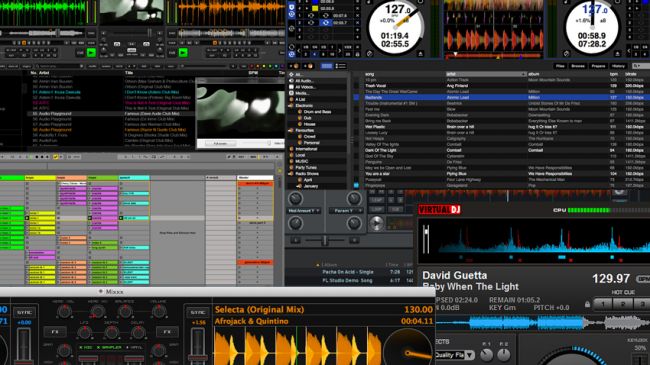
Task: Toggle the right FX button in Mixxx
Action: click(167, 332)
